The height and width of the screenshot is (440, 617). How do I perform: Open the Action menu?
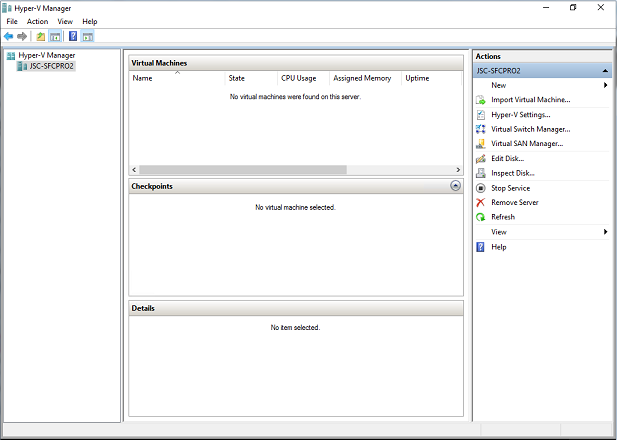coord(37,22)
